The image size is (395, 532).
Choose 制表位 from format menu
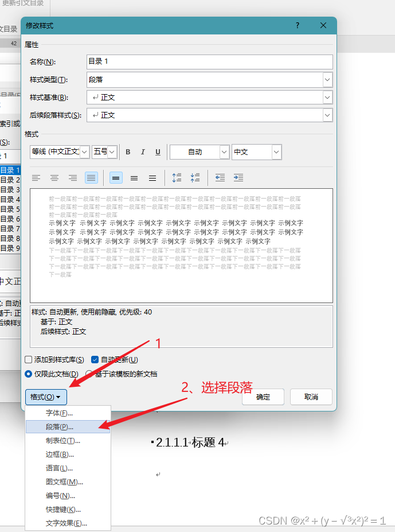pos(68,441)
